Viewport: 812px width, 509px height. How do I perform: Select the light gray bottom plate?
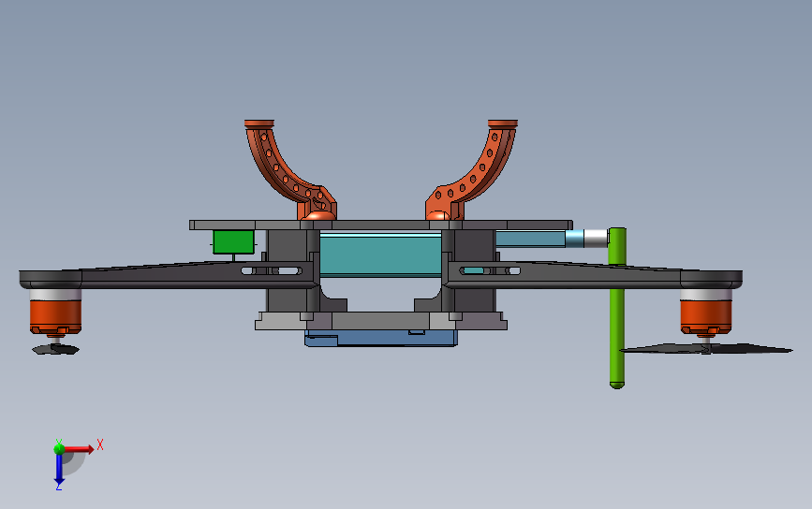381,321
